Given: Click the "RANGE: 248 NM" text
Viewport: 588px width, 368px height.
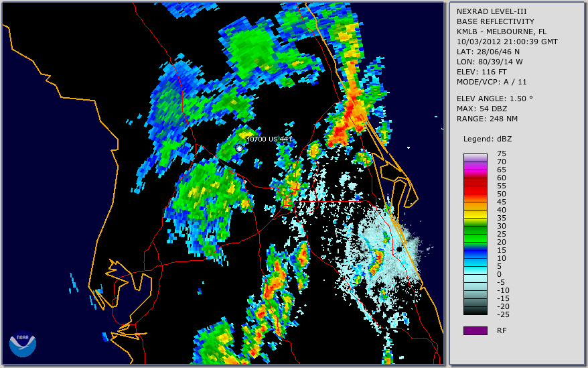Looking at the screenshot, I should (x=487, y=119).
